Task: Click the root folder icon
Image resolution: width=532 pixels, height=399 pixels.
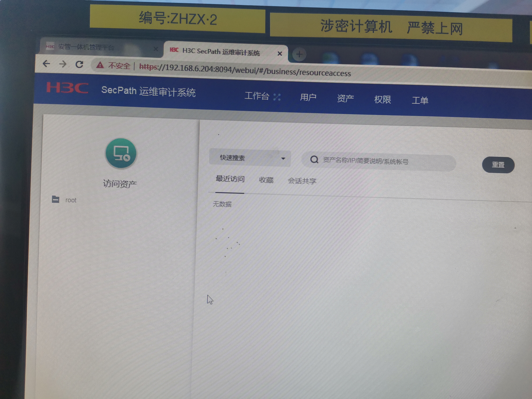Action: pos(56,199)
